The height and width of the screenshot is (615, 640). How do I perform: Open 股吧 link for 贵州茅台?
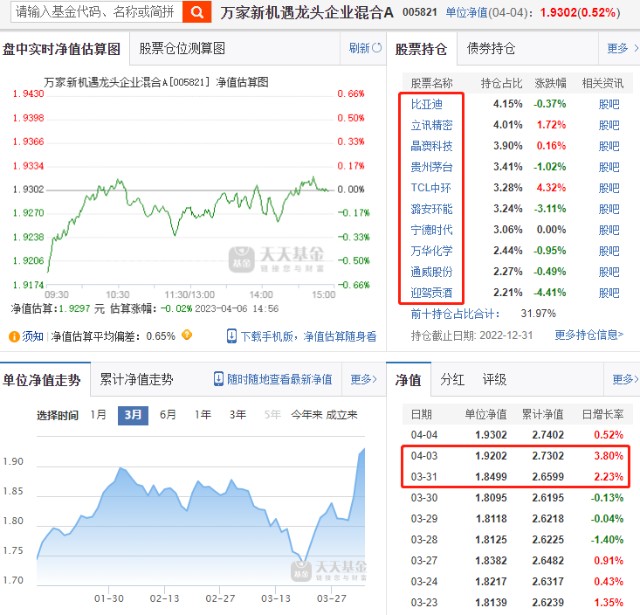point(609,167)
